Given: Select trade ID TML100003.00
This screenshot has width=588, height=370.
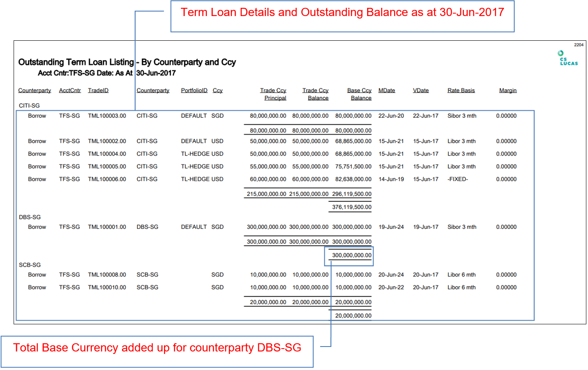Looking at the screenshot, I should coord(107,116).
